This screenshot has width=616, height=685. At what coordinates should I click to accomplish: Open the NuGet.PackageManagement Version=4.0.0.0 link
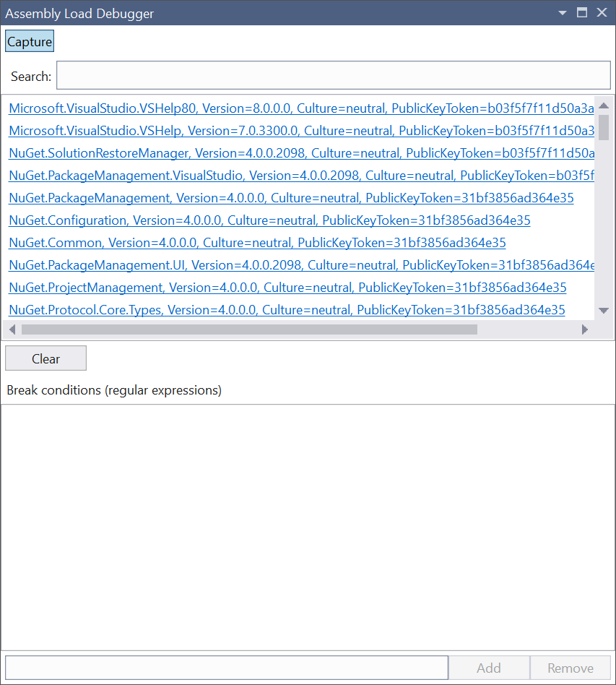291,198
